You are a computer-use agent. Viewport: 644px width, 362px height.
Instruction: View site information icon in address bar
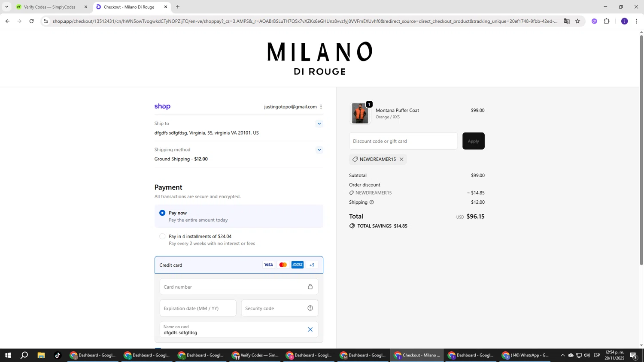(46, 21)
